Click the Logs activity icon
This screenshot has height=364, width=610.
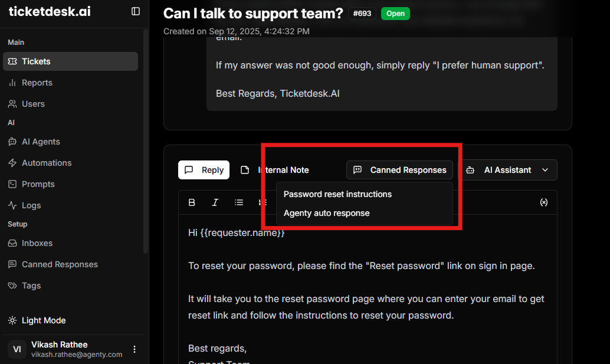(x=12, y=205)
